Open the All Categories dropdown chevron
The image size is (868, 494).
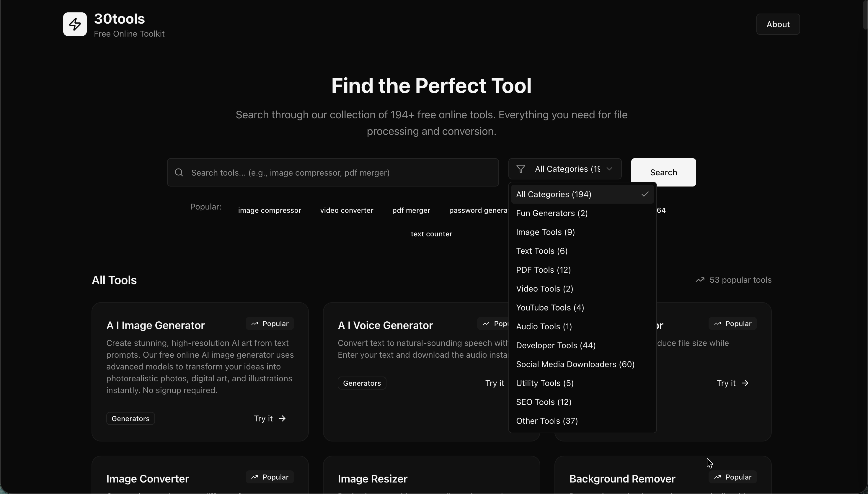coord(609,169)
